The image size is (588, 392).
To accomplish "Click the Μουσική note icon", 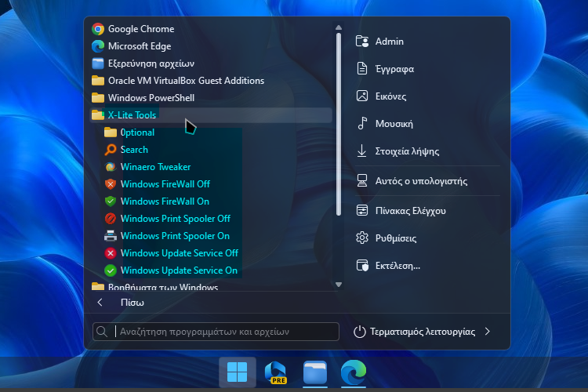I will [362, 123].
